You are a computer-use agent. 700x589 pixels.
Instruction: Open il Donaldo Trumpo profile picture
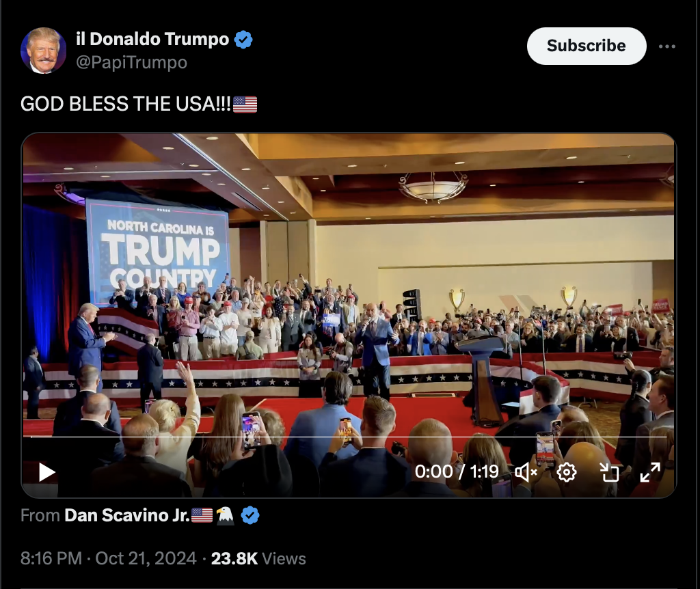click(x=43, y=51)
